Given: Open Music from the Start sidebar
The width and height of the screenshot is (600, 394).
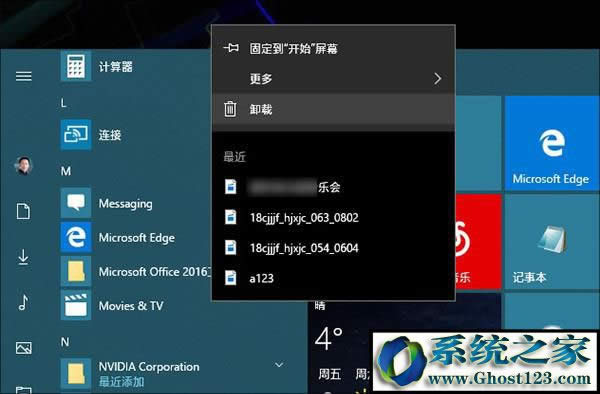Looking at the screenshot, I should click(x=23, y=302).
